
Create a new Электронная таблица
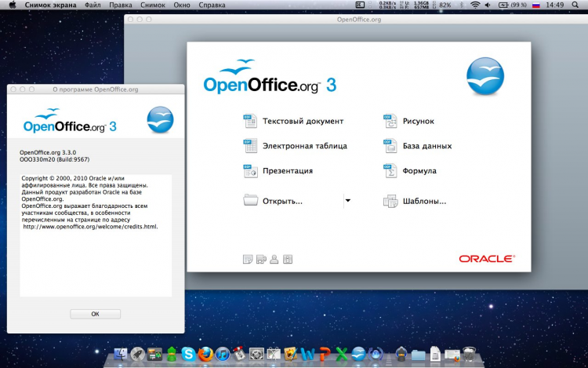click(295, 146)
